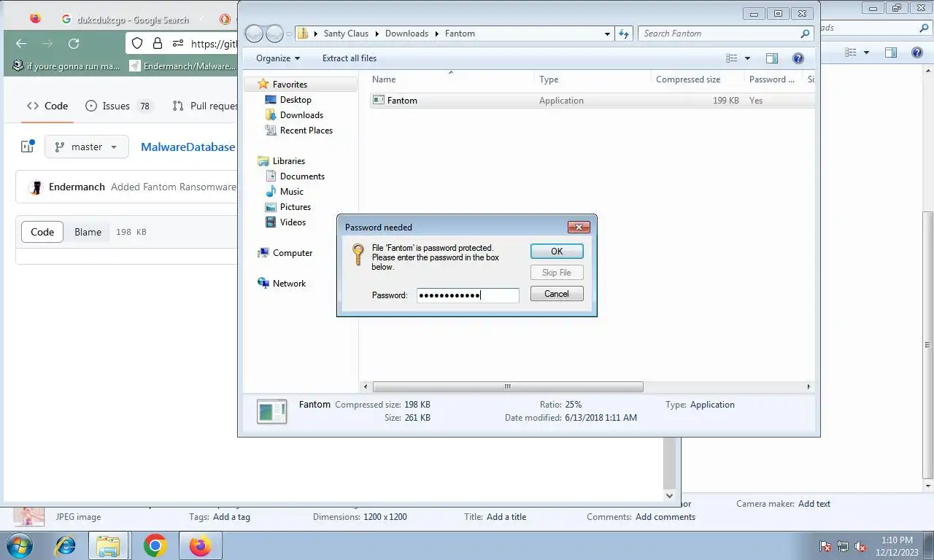Open the Pictures library
This screenshot has width=934, height=560.
[x=296, y=207]
